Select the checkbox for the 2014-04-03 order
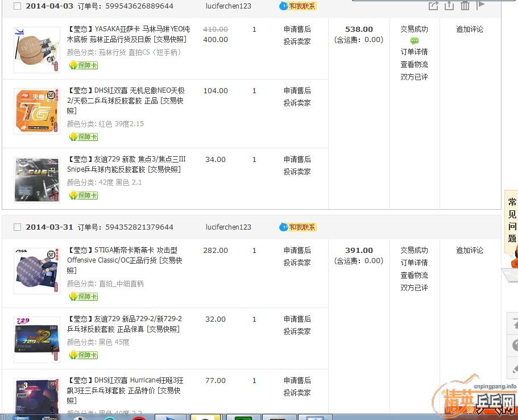This screenshot has width=518, height=420. click(17, 6)
